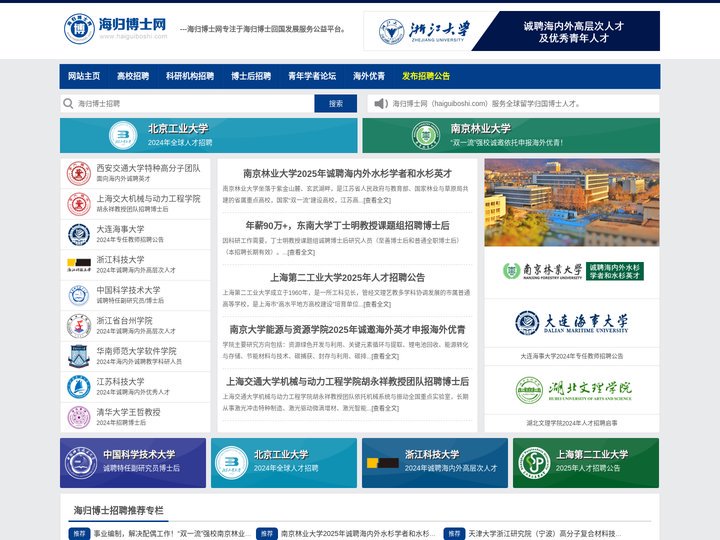Image resolution: width=720 pixels, height=540 pixels.
Task: Open 上海第二工业大学2025年人才招聘公告 headline
Action: click(348, 277)
